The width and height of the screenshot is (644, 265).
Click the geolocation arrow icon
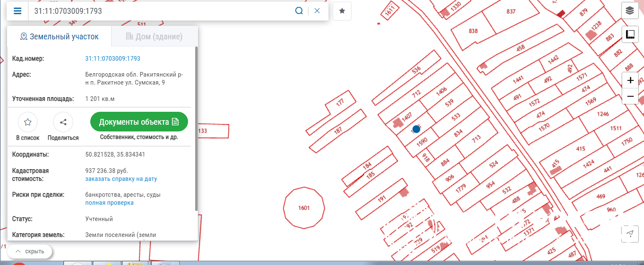pyautogui.click(x=630, y=233)
